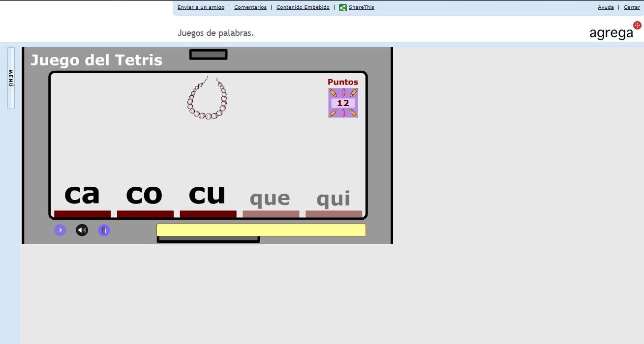Select the syllable tile cu
The image size is (644, 344).
(x=207, y=194)
